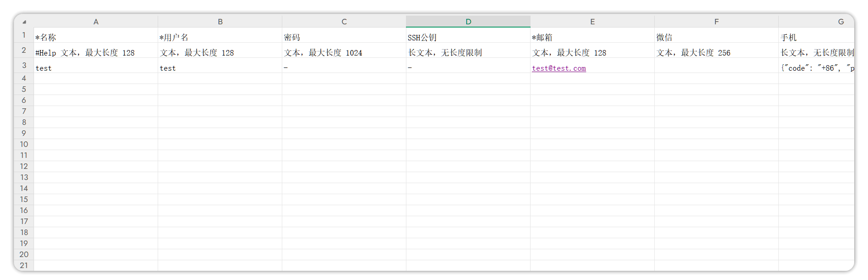This screenshot has width=868, height=280.
Task: Select row 1 header
Action: pyautogui.click(x=24, y=35)
